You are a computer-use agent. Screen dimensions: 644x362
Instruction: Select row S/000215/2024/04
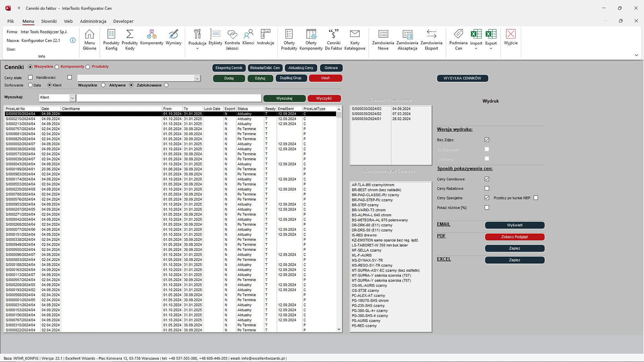coord(170,119)
